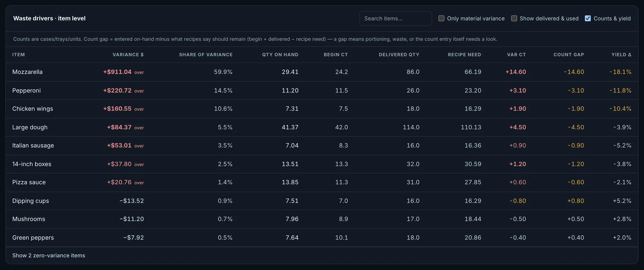Select the Pepperoni item name
The width and height of the screenshot is (644, 270).
point(26,91)
